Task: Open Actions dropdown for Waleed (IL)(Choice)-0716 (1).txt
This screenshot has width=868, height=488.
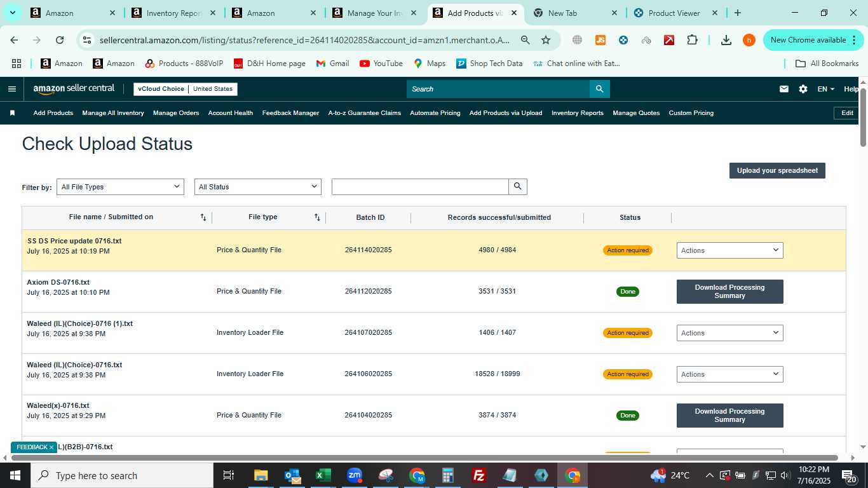Action: [x=729, y=333]
